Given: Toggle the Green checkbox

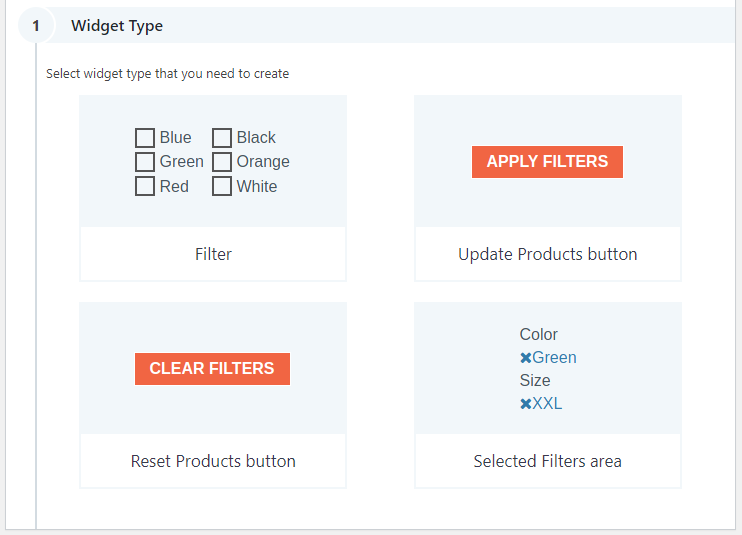Looking at the screenshot, I should coord(145,162).
